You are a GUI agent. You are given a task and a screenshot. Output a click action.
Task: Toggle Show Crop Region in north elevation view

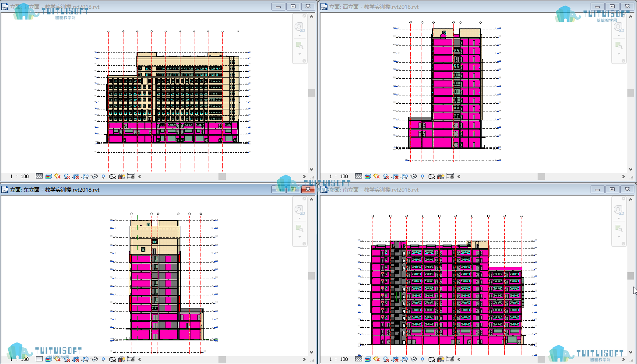pos(85,176)
